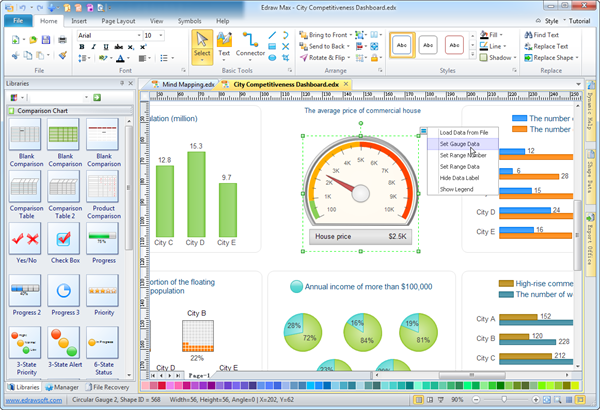This screenshot has height=410, width=600.
Task: Pick the Connector tool
Action: tap(250, 47)
